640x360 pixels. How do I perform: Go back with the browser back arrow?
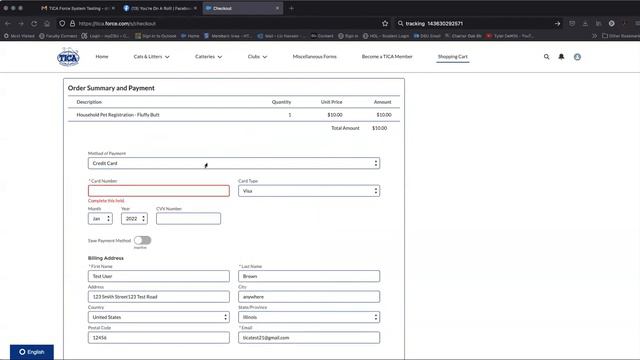click(8, 24)
